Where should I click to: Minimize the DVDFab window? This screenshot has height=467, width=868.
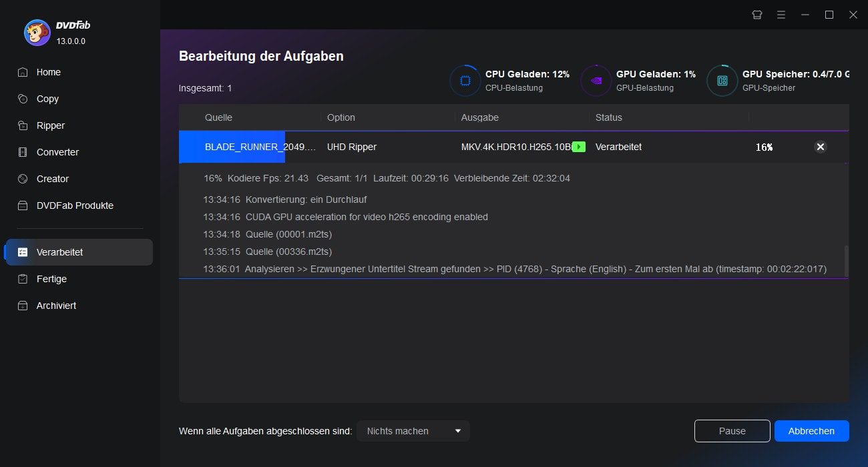805,15
